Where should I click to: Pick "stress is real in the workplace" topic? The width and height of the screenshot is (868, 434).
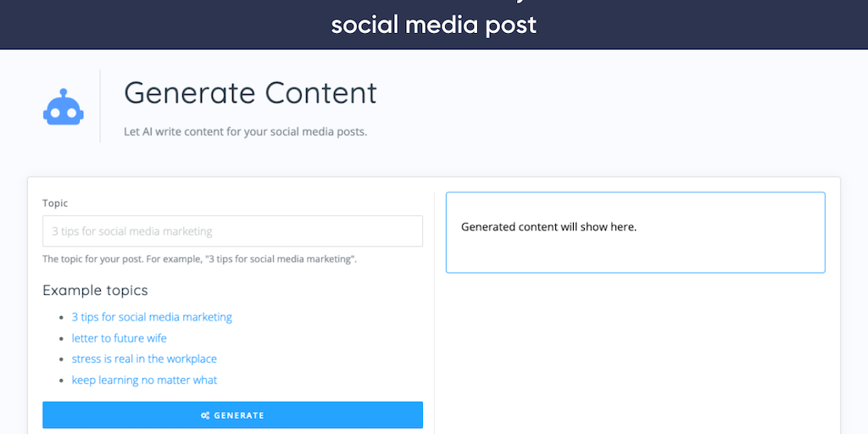point(144,359)
